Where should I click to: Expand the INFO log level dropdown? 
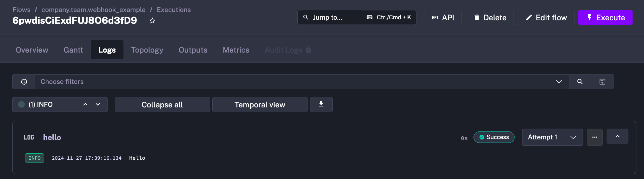pyautogui.click(x=98, y=105)
